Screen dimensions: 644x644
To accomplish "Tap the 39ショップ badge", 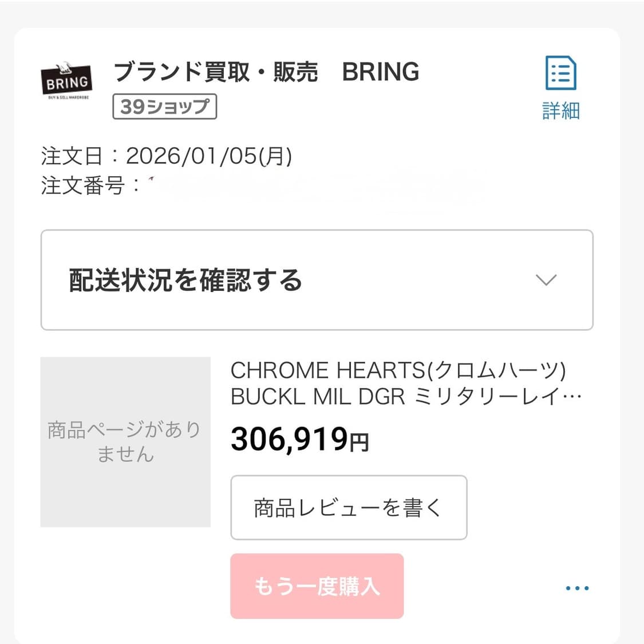I will [x=164, y=106].
